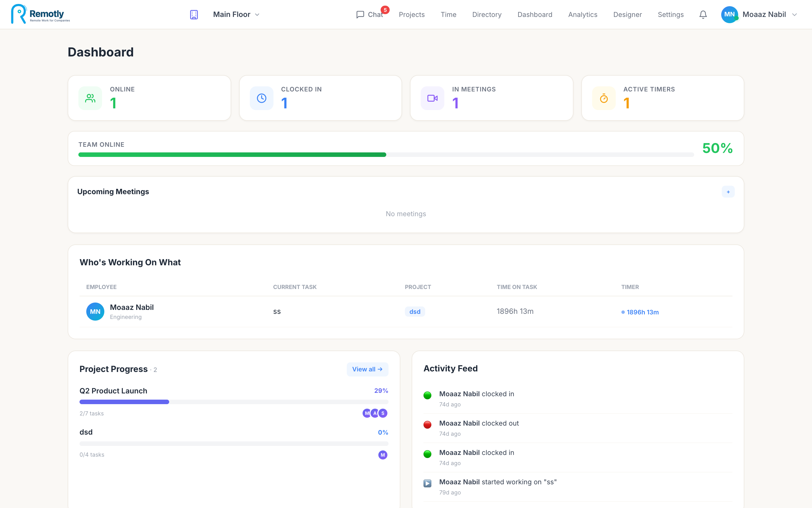Viewport: 812px width, 508px height.
Task: Go to Settings
Action: (670, 14)
